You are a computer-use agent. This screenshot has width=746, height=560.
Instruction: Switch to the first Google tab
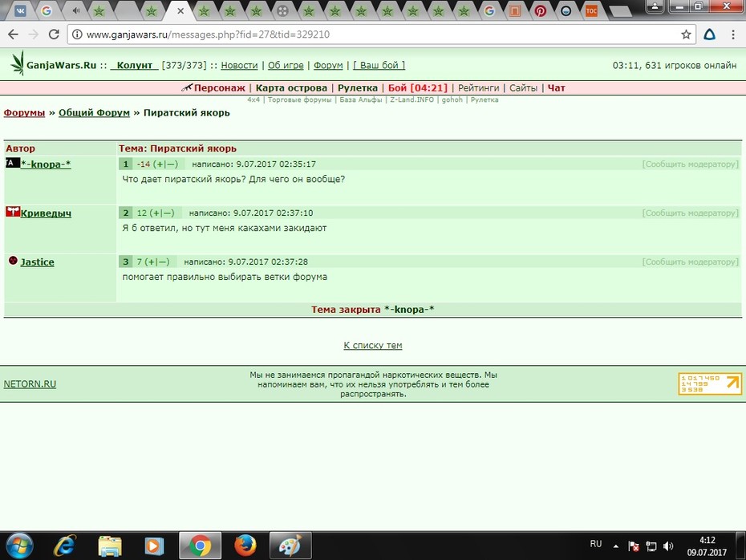pyautogui.click(x=47, y=10)
